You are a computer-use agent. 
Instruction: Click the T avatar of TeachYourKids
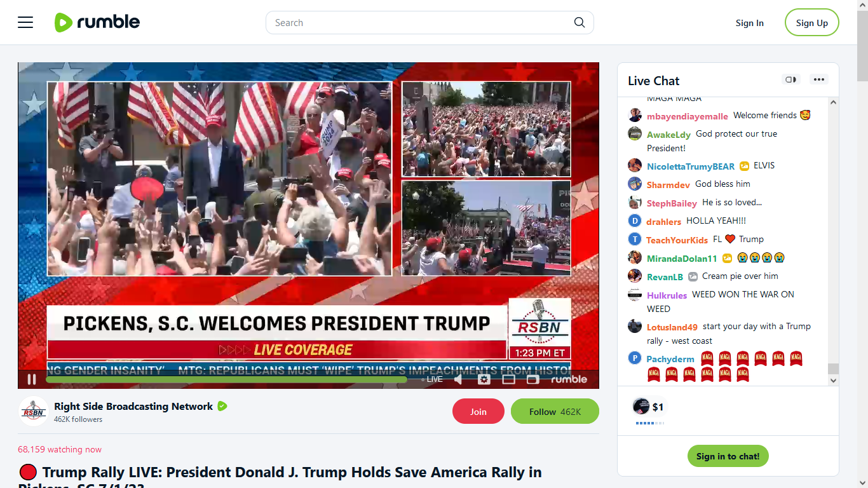pos(635,239)
